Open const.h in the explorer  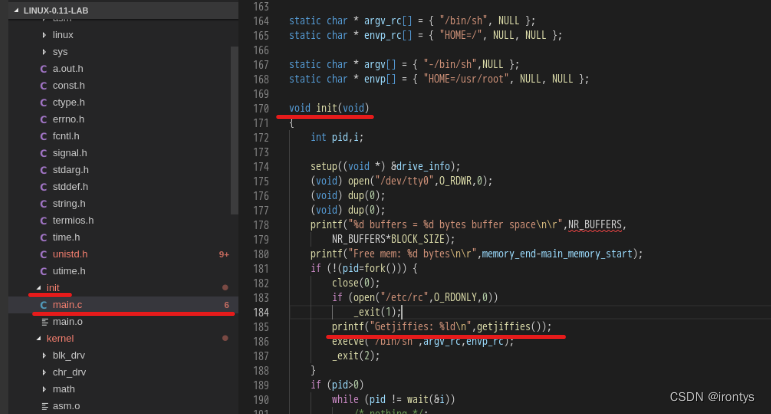69,86
